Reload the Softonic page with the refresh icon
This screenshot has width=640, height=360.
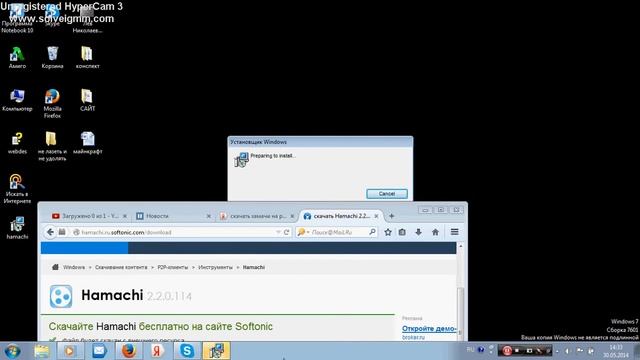(287, 232)
